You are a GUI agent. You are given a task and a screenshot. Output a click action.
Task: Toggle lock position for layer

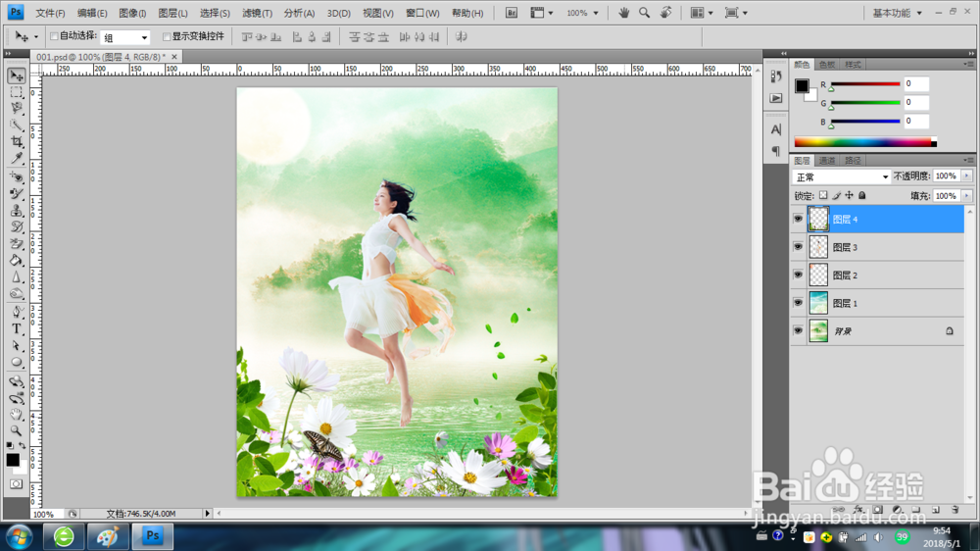[849, 196]
